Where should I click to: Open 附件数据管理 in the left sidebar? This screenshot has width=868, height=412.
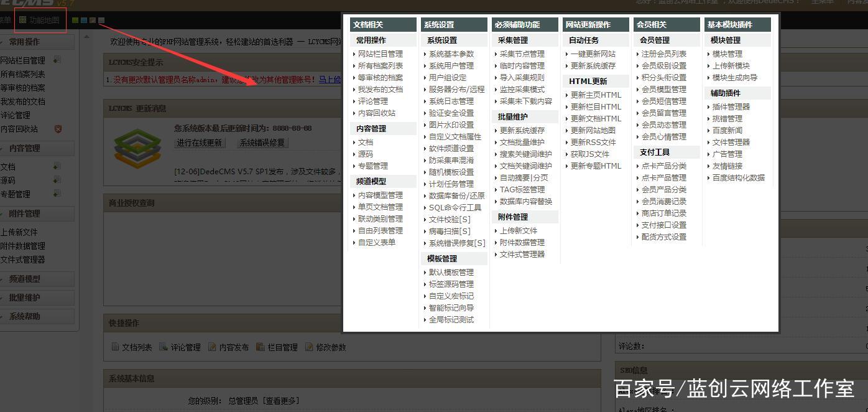point(22,246)
